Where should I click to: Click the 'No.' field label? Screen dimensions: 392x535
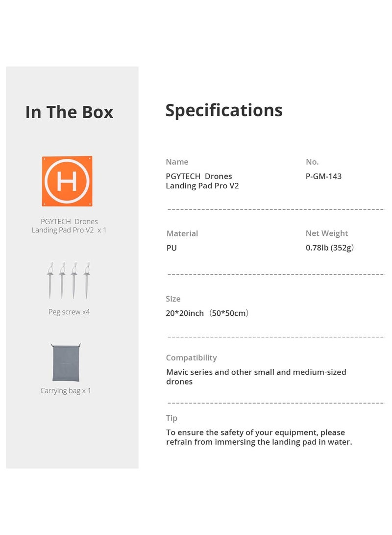tap(312, 162)
